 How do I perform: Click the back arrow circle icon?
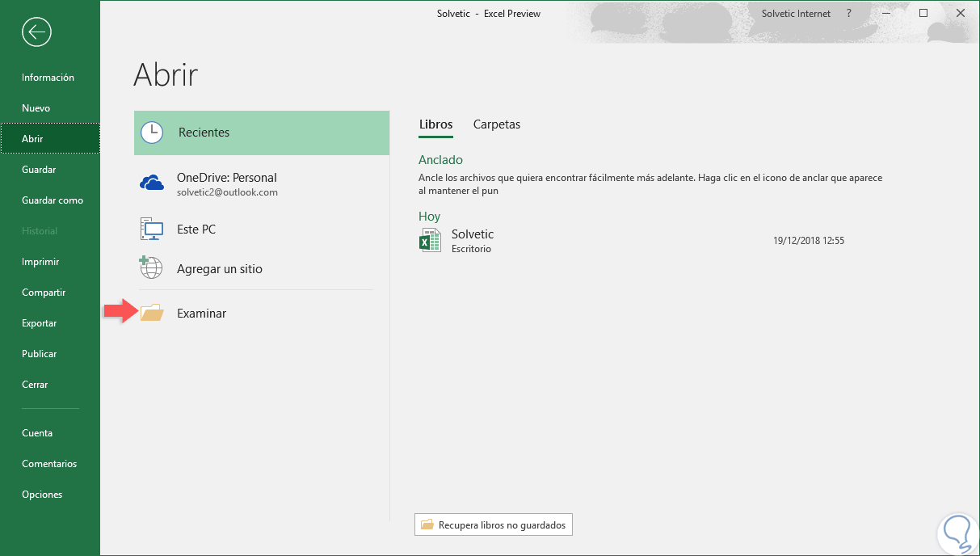[x=37, y=32]
